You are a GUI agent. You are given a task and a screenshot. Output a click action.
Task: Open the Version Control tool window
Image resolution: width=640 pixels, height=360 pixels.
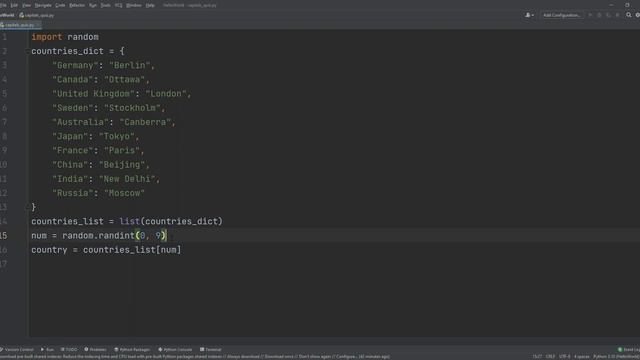[x=17, y=349]
